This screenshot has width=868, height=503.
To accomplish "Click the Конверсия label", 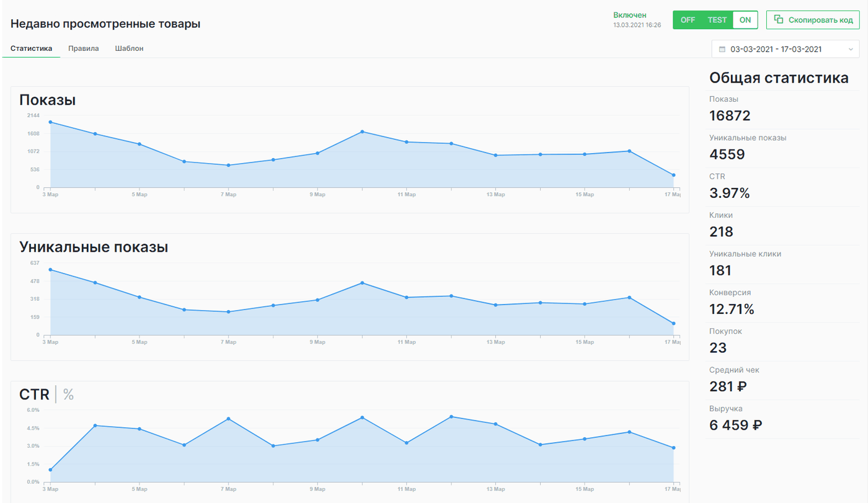I will coord(730,292).
